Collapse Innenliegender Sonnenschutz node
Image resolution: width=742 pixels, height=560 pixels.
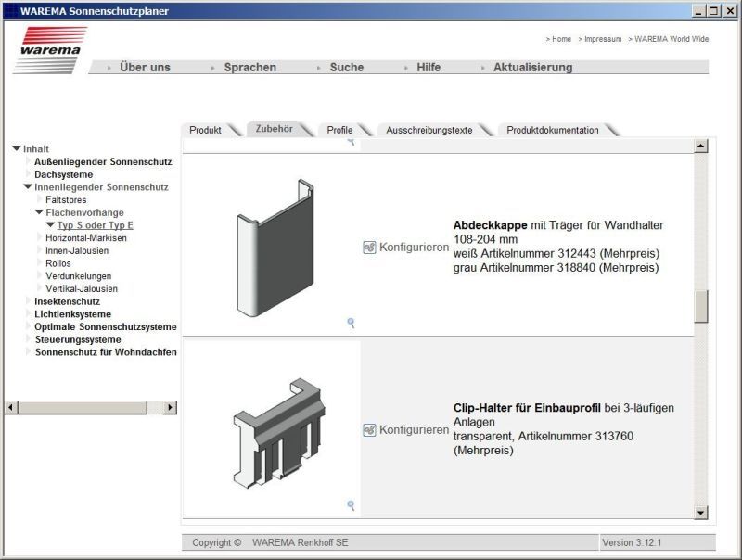28,187
